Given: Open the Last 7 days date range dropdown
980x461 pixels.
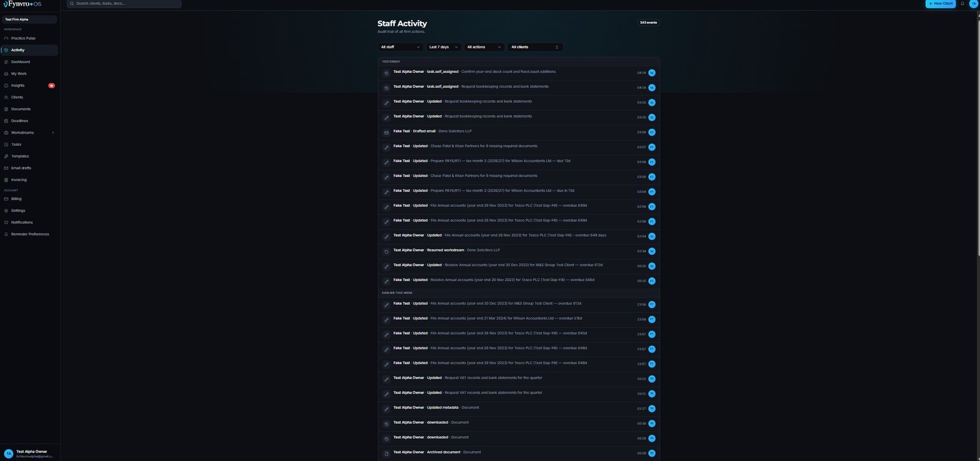Looking at the screenshot, I should (x=443, y=47).
